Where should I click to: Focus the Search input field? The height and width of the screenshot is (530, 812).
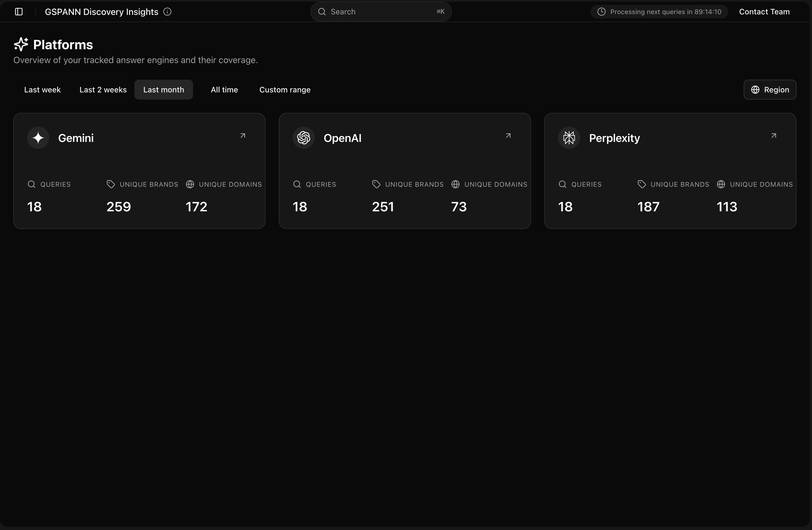pos(381,12)
